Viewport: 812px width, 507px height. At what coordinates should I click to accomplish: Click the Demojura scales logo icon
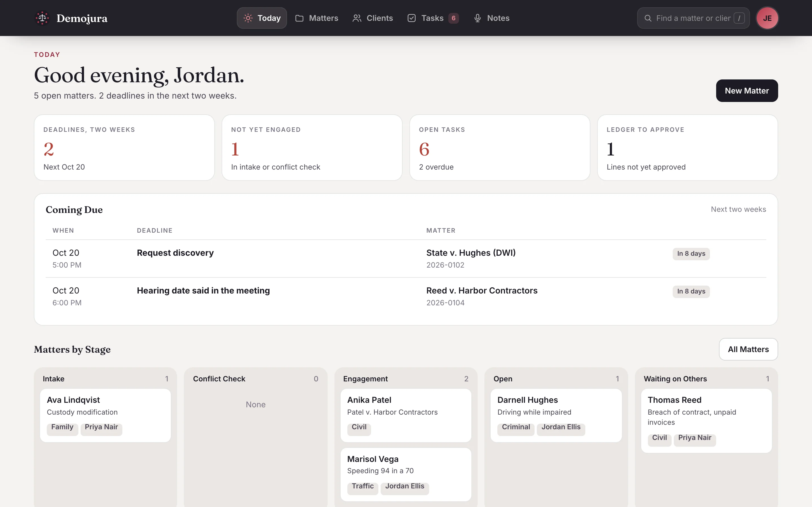click(x=42, y=18)
